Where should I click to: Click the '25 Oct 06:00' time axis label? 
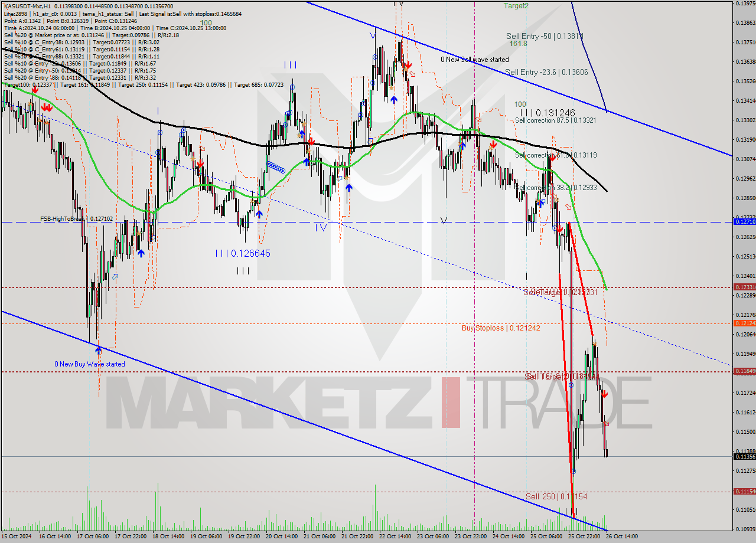point(546,537)
